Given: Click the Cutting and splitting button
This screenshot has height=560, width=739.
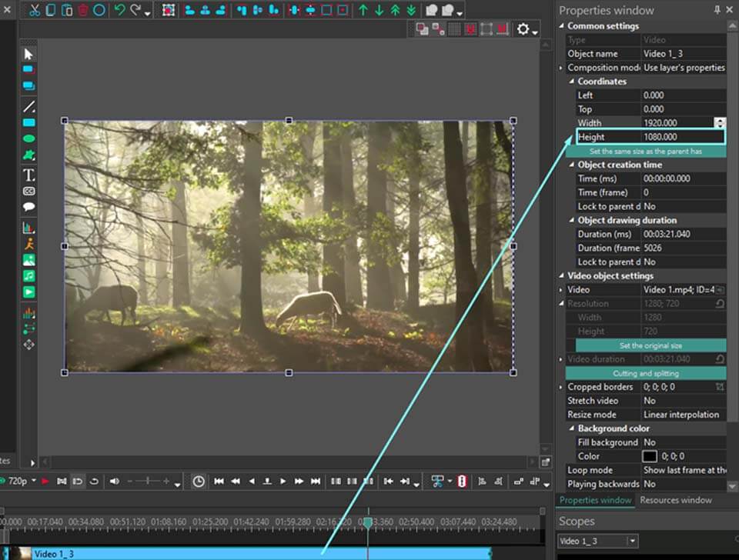Looking at the screenshot, I should pos(645,373).
